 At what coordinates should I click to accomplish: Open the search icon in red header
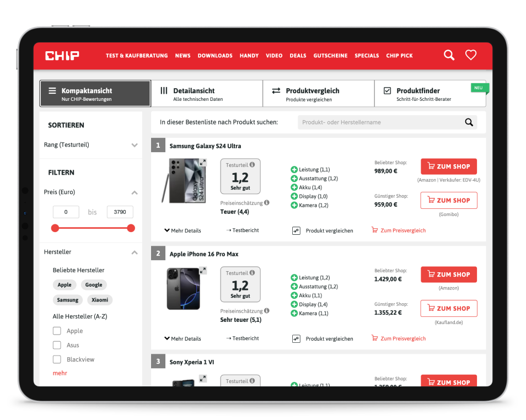tap(449, 55)
